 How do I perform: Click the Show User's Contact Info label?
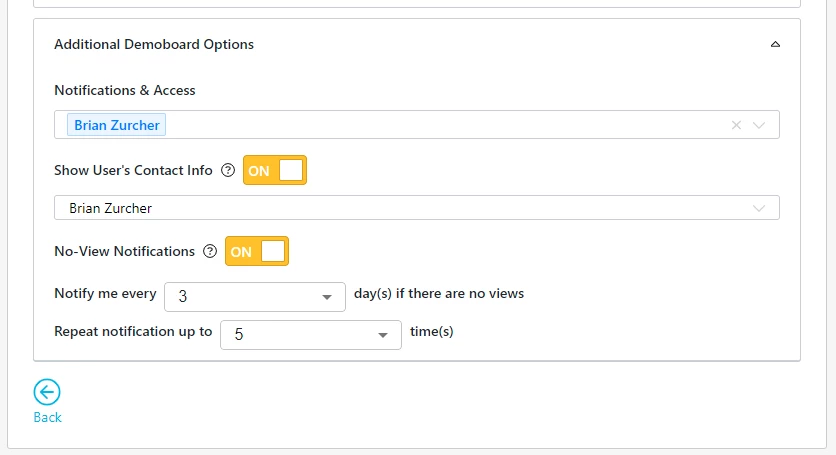(x=133, y=171)
